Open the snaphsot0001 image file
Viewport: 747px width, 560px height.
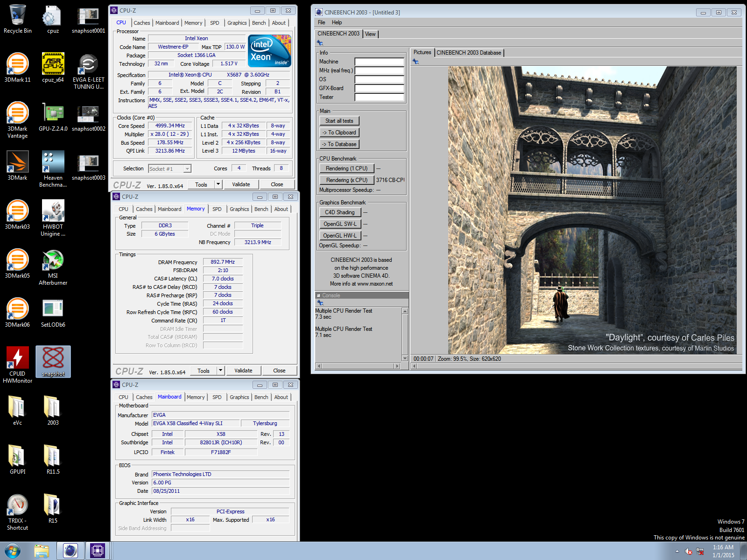88,20
